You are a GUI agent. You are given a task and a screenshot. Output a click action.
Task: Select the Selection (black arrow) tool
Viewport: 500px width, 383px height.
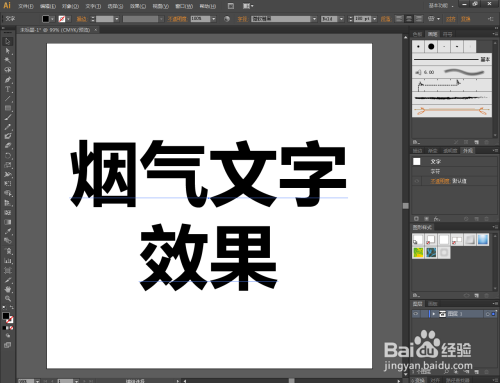point(8,42)
